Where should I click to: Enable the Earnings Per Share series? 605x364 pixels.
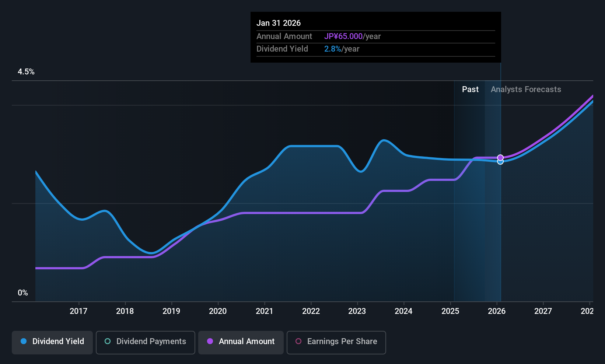tap(336, 342)
